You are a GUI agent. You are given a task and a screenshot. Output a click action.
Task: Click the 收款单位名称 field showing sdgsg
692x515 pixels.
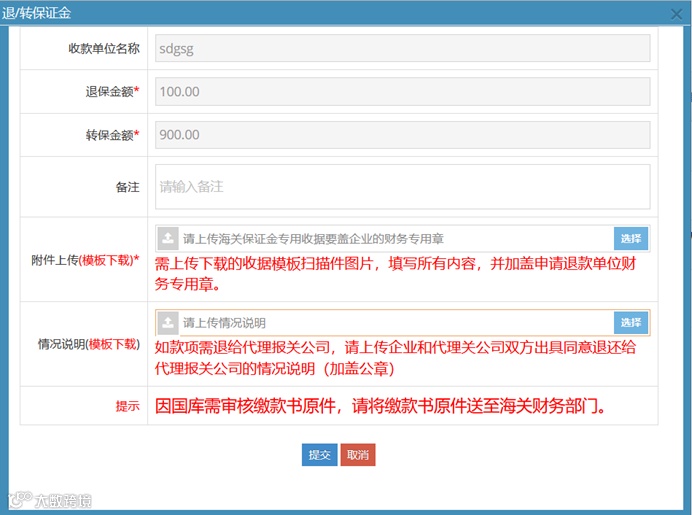click(402, 48)
